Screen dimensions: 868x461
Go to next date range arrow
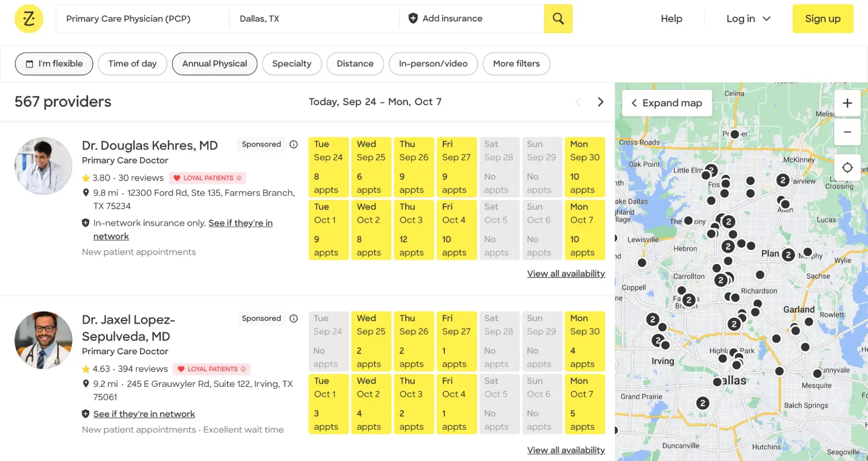pos(601,102)
